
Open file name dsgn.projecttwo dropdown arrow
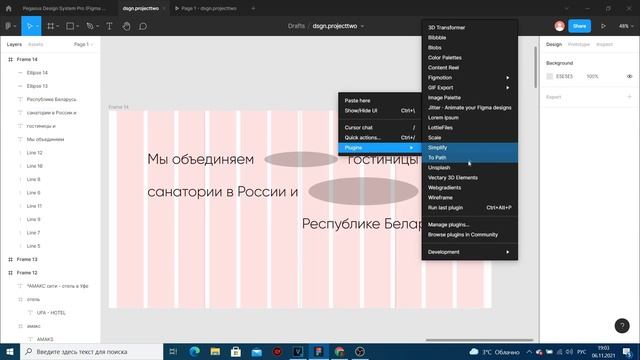(362, 26)
